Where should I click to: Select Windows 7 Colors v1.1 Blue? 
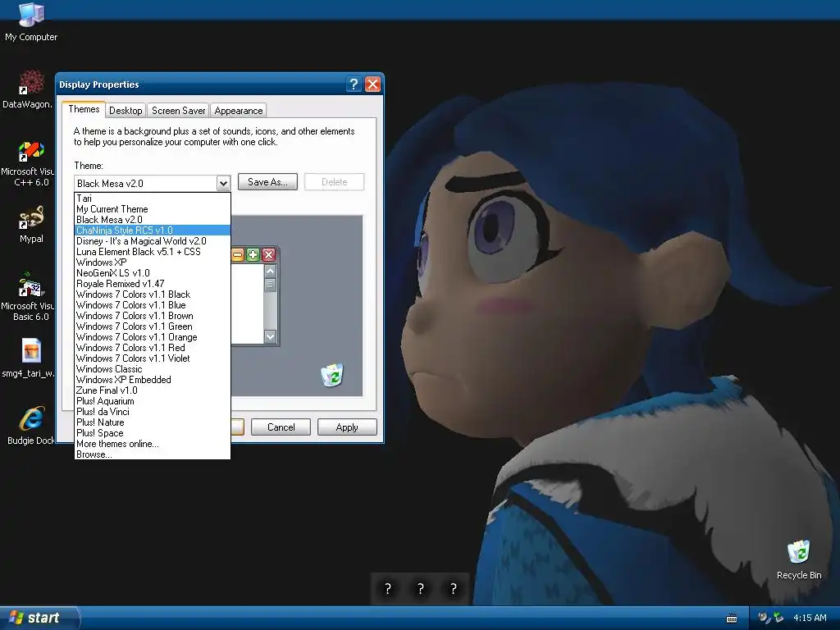point(152,305)
